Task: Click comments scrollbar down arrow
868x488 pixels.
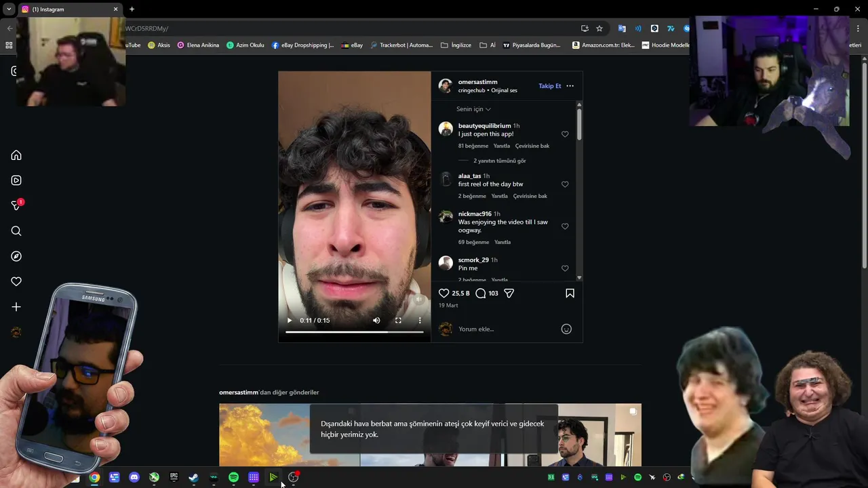Action: point(579,278)
